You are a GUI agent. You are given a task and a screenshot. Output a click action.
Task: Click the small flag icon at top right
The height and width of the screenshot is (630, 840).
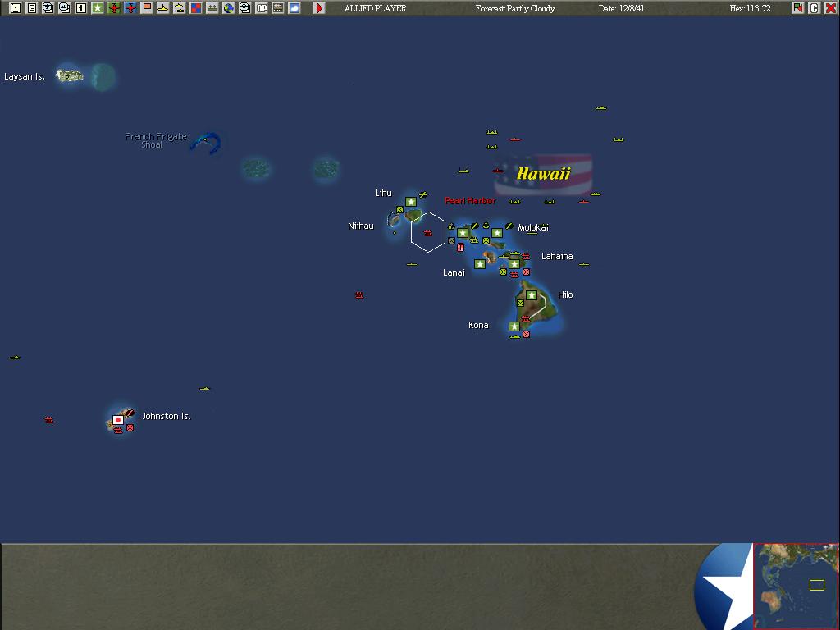(x=798, y=7)
